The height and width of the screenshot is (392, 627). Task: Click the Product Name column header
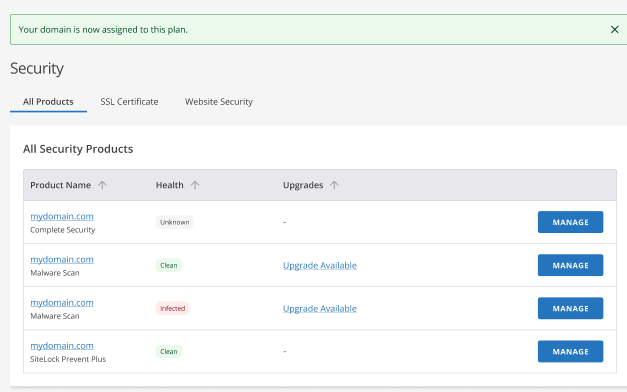click(x=61, y=185)
